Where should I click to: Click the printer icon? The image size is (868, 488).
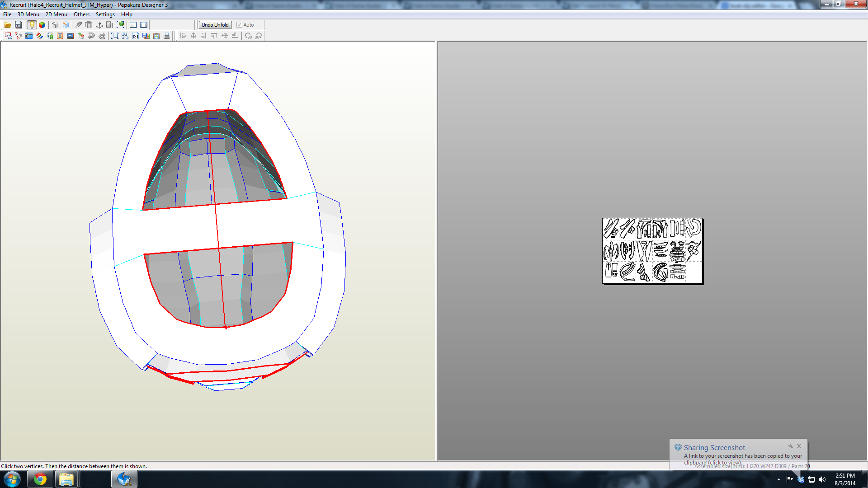point(166,36)
